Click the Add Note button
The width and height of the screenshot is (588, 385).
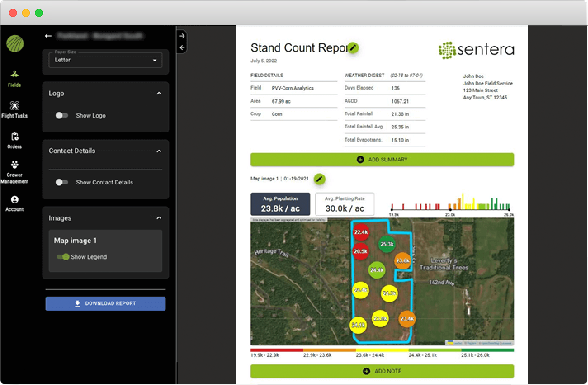(382, 371)
